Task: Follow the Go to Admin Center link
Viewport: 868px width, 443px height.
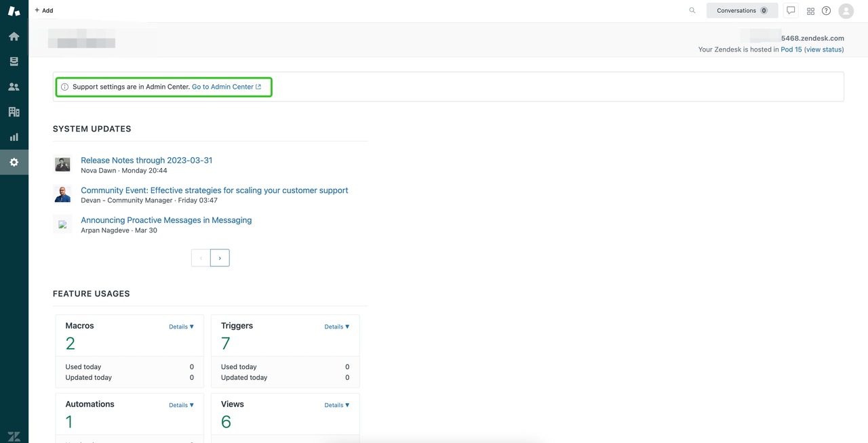Action: (x=226, y=87)
